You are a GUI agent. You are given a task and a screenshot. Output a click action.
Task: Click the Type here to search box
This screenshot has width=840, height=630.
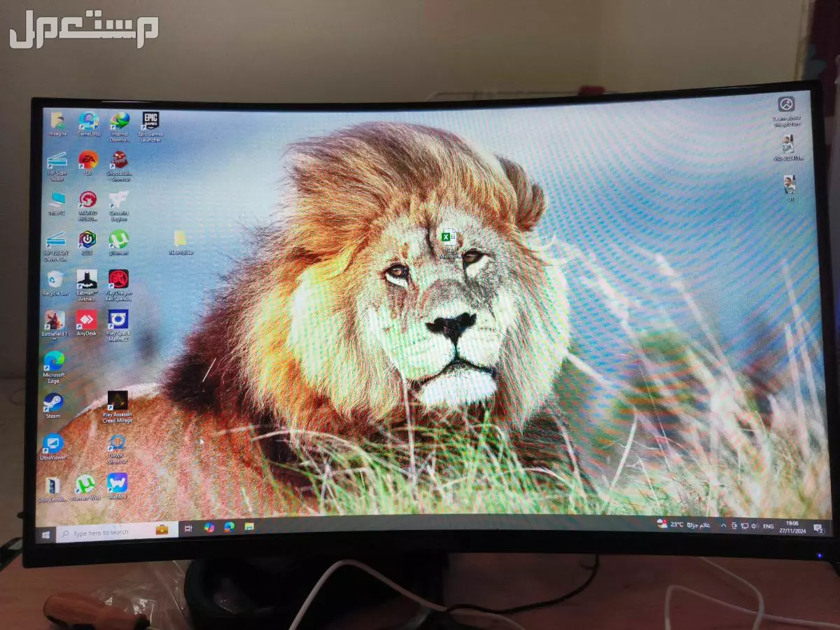click(116, 532)
